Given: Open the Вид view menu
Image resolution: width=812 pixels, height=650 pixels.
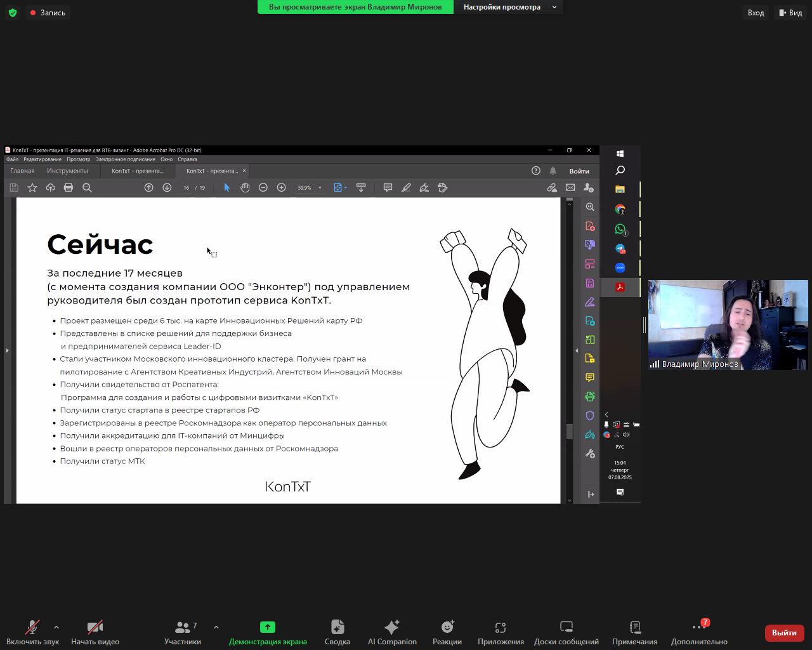Looking at the screenshot, I should coord(791,13).
